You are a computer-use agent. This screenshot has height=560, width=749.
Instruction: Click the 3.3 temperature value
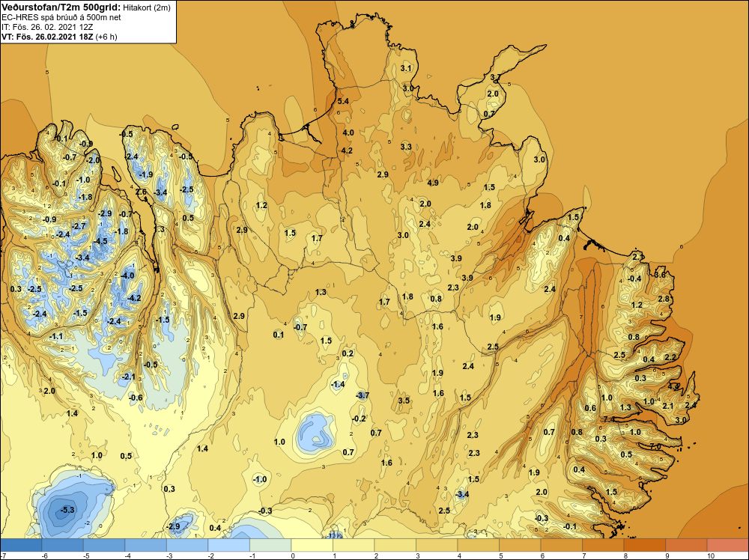tap(406, 147)
